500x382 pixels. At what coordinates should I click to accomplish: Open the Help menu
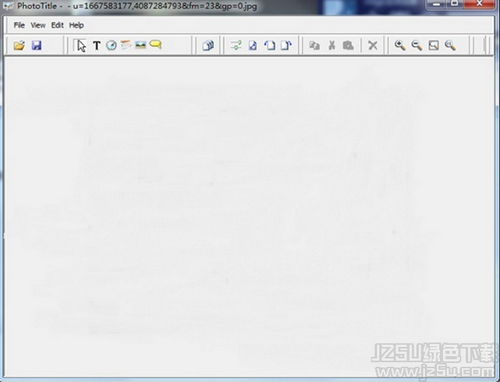[x=76, y=25]
